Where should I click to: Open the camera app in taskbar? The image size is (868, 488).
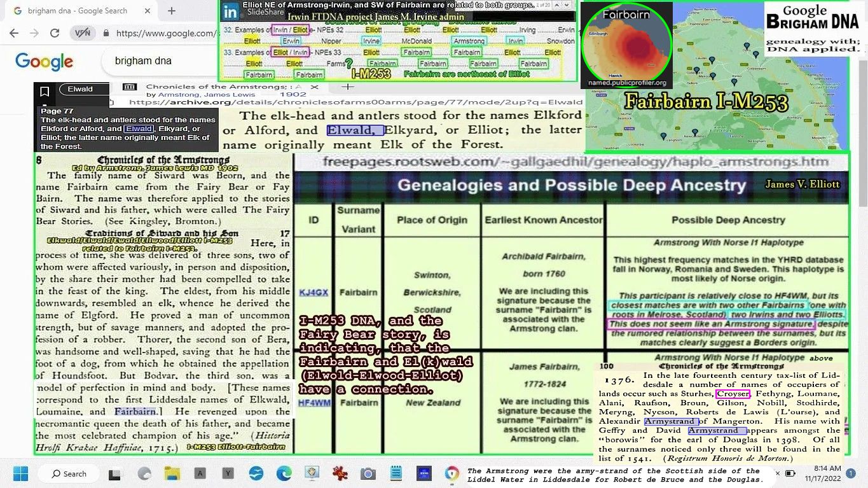(x=368, y=473)
